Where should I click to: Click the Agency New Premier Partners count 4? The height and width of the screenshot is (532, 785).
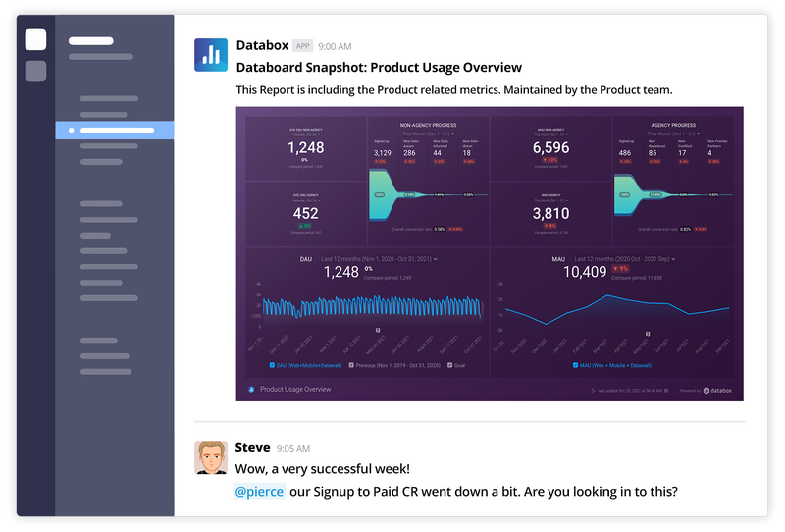pyautogui.click(x=709, y=153)
